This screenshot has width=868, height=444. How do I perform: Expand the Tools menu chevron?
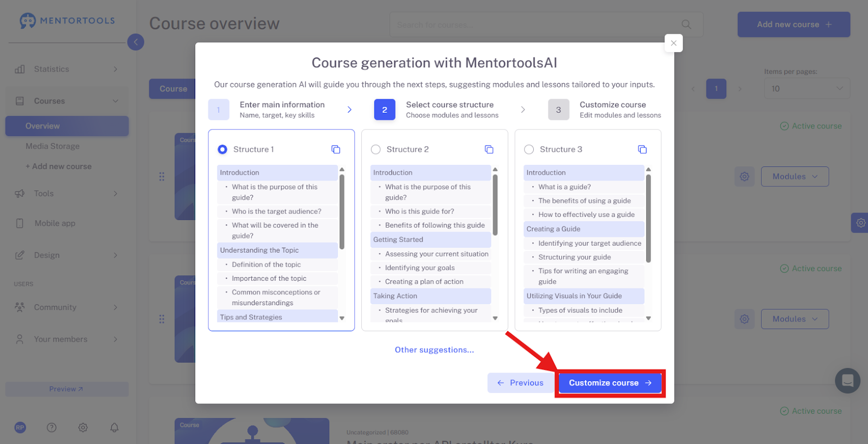pyautogui.click(x=116, y=194)
